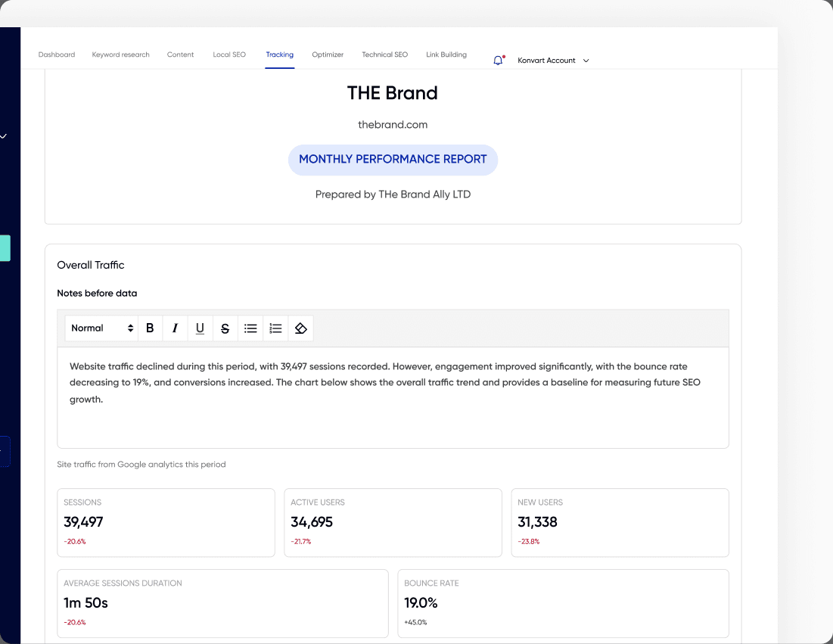The height and width of the screenshot is (644, 833).
Task: Apply strikethrough formatting in notes editor
Action: click(x=225, y=328)
